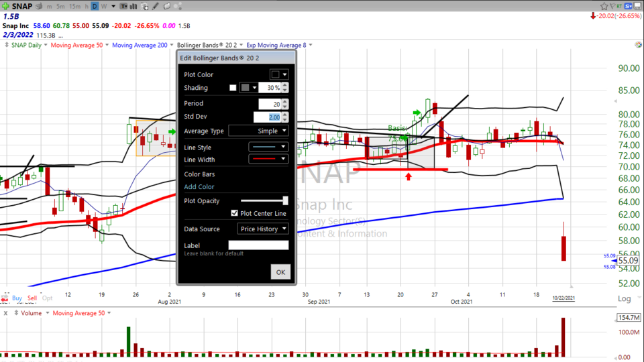Click the 10/22/2021 date marker
644x362 pixels.
coord(563,298)
